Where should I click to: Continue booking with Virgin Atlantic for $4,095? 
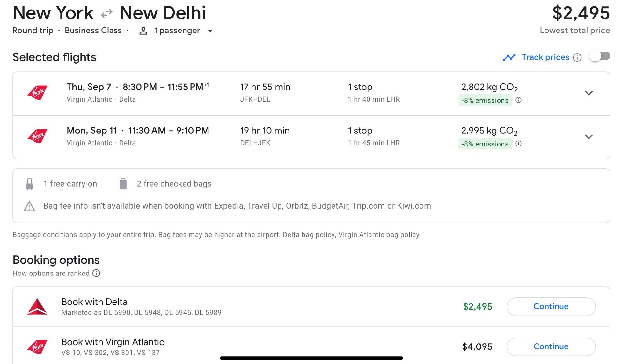pos(551,346)
